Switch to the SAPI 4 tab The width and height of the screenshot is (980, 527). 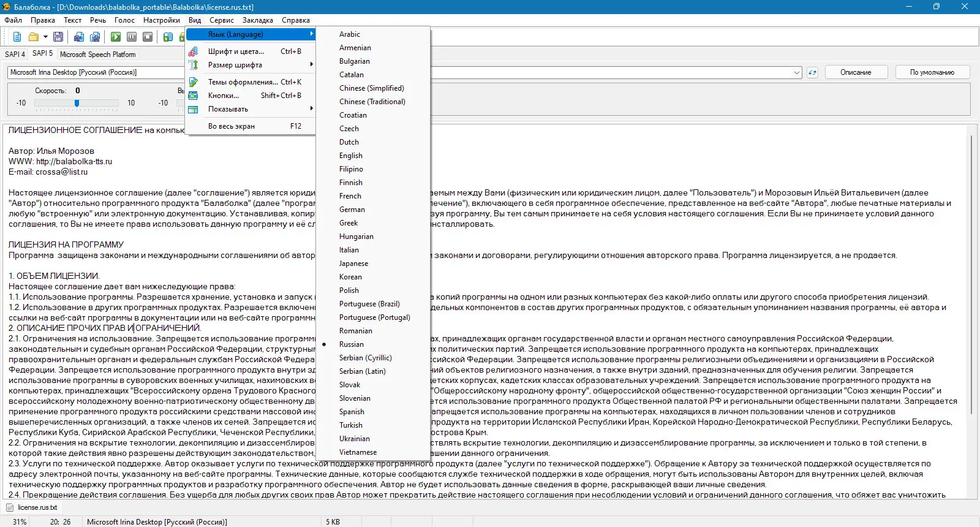point(15,55)
